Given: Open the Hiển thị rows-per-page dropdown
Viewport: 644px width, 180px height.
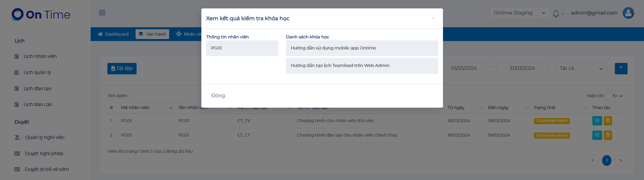Looking at the screenshot, I should [x=616, y=96].
